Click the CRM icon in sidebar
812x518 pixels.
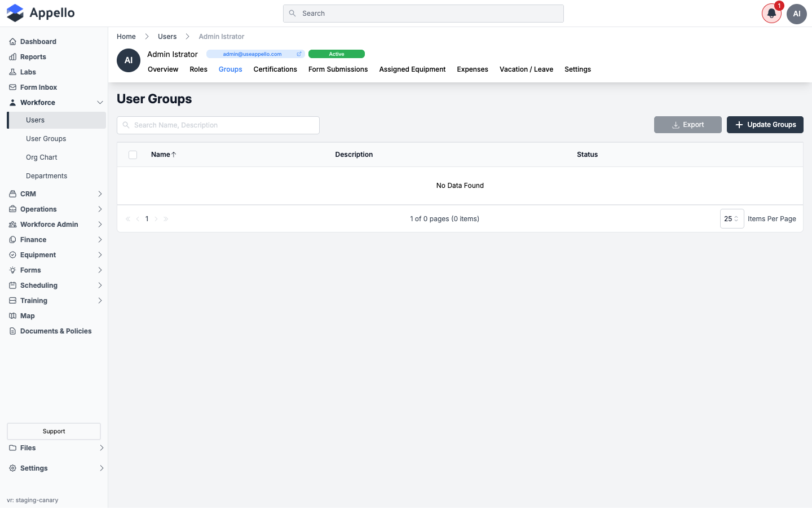click(x=12, y=194)
